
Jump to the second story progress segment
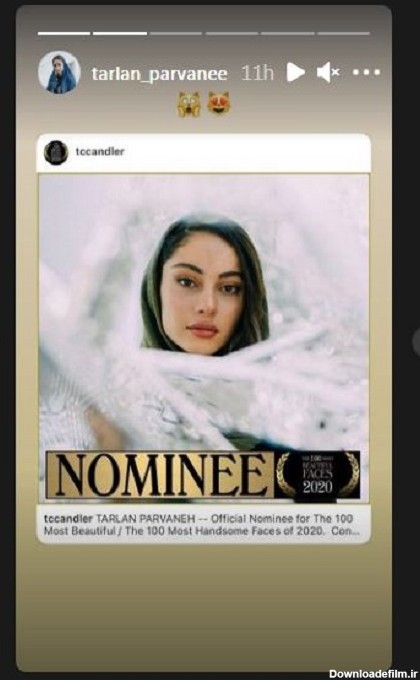pos(120,33)
